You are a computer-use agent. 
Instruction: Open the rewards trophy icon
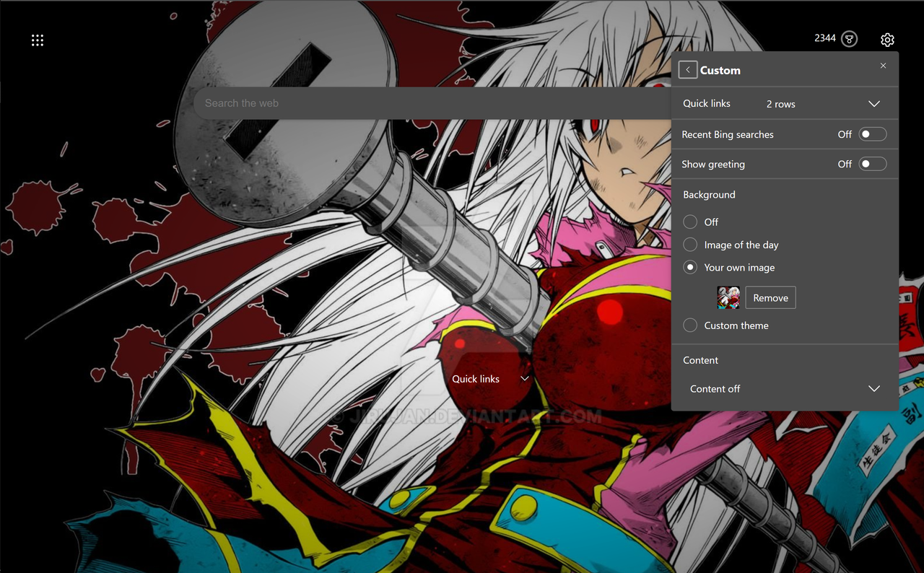pyautogui.click(x=850, y=39)
